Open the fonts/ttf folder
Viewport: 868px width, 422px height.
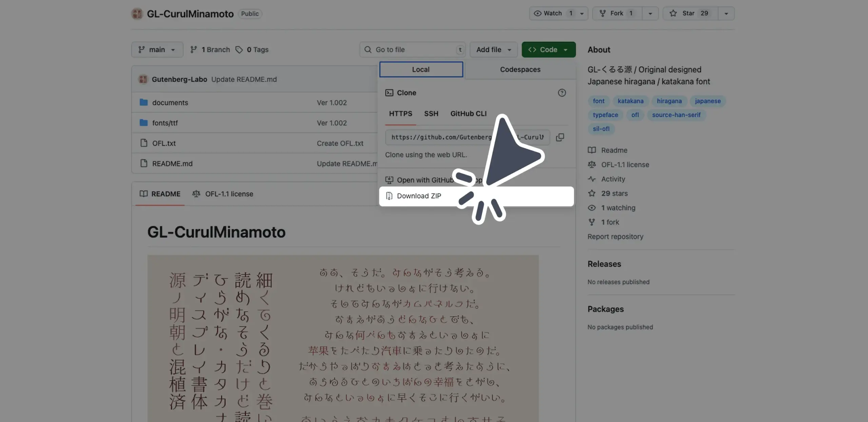point(165,123)
